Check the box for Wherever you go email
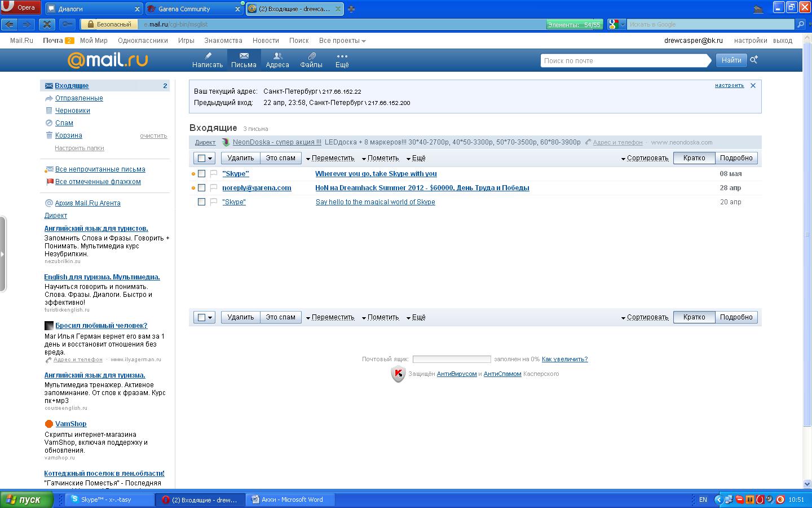 pyautogui.click(x=201, y=174)
